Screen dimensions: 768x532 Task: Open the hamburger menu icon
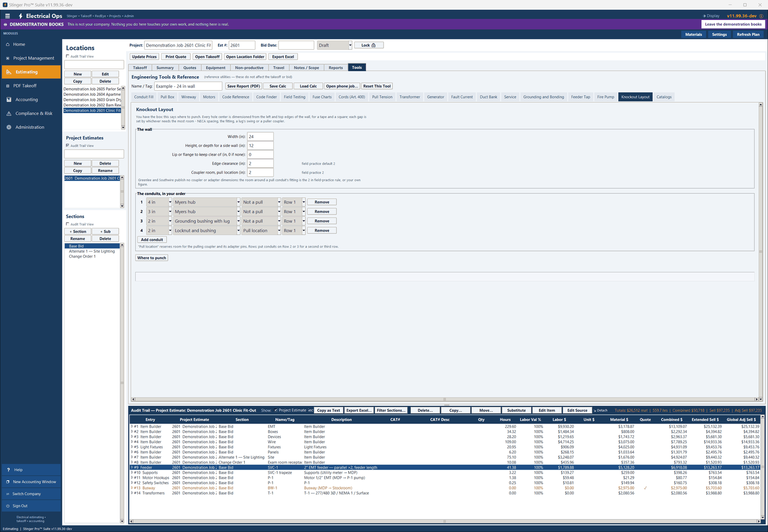tap(7, 16)
